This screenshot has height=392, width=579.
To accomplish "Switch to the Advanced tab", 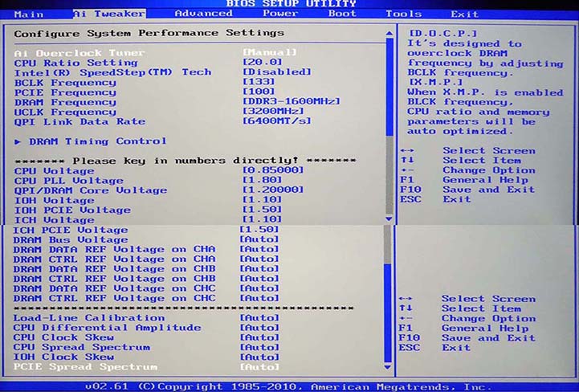I will click(203, 14).
